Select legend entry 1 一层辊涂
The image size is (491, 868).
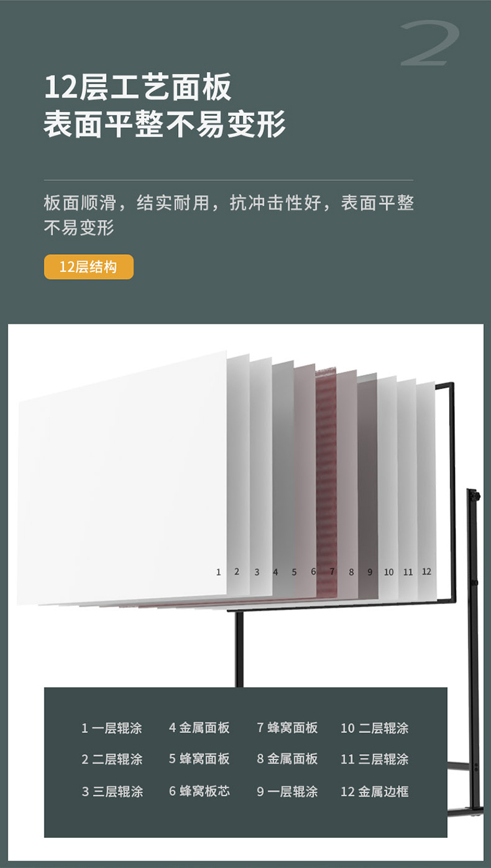(112, 728)
